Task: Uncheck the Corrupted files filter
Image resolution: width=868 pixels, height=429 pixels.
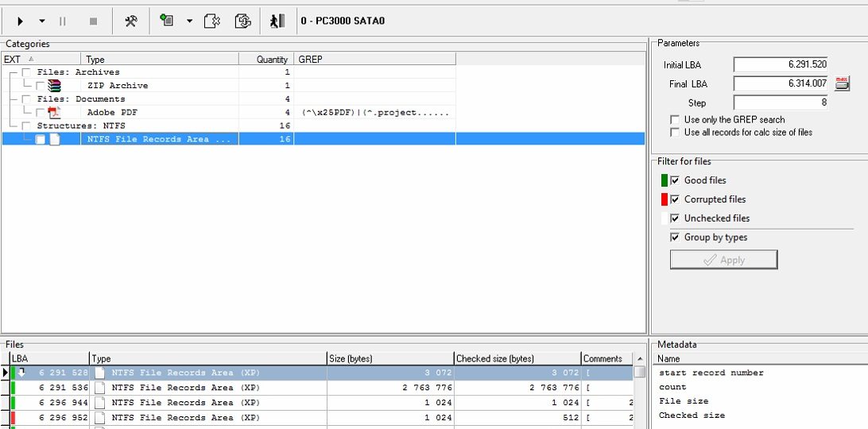Action: pos(675,199)
